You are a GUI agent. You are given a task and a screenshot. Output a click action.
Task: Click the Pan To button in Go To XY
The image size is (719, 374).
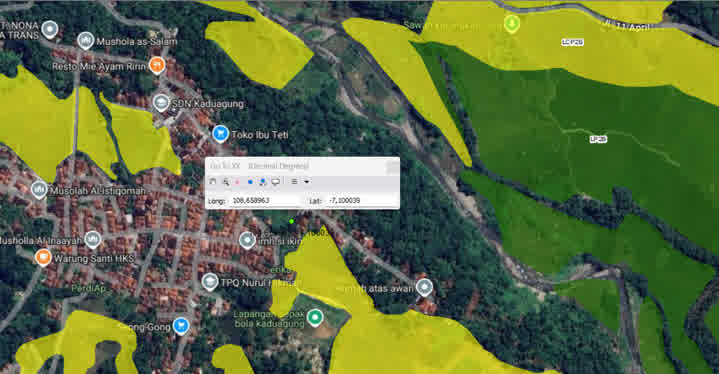212,182
